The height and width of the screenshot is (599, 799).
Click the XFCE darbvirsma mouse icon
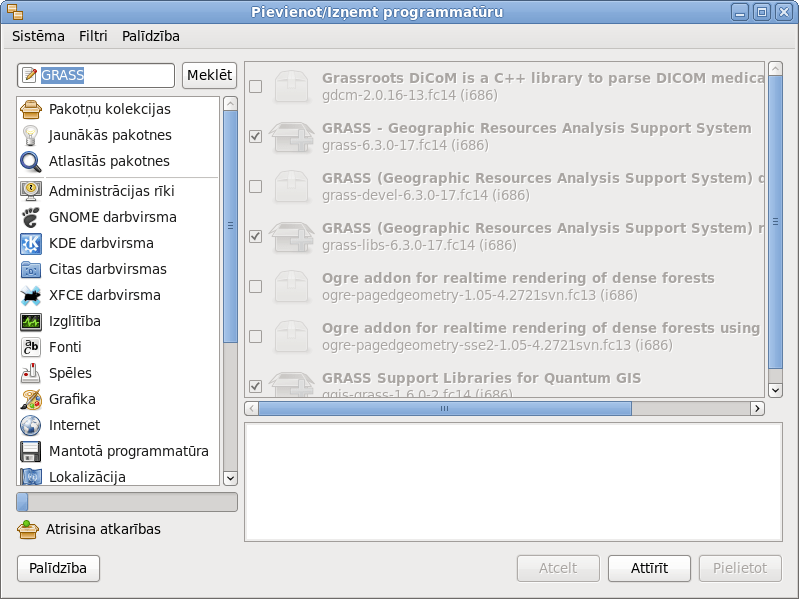point(31,295)
